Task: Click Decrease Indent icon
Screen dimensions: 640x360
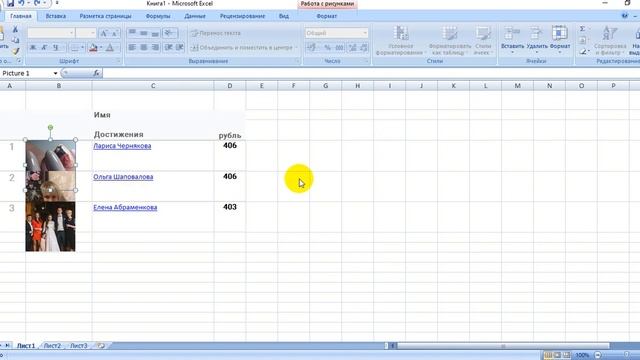Action: pos(168,48)
